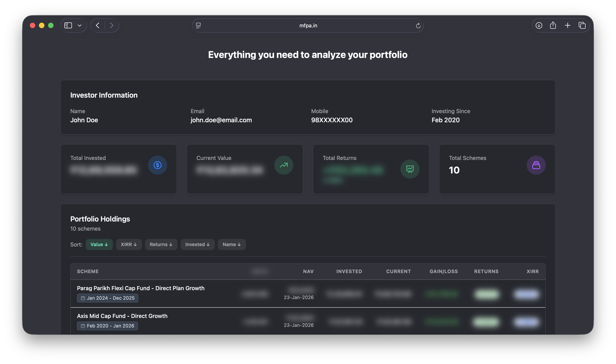Click the Share icon in browser toolbar
This screenshot has height=364, width=616.
tap(553, 25)
